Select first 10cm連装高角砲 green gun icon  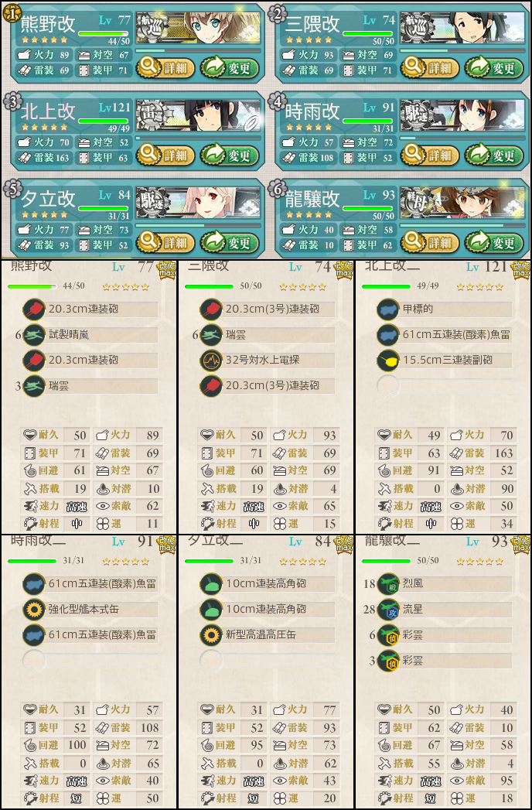[211, 584]
